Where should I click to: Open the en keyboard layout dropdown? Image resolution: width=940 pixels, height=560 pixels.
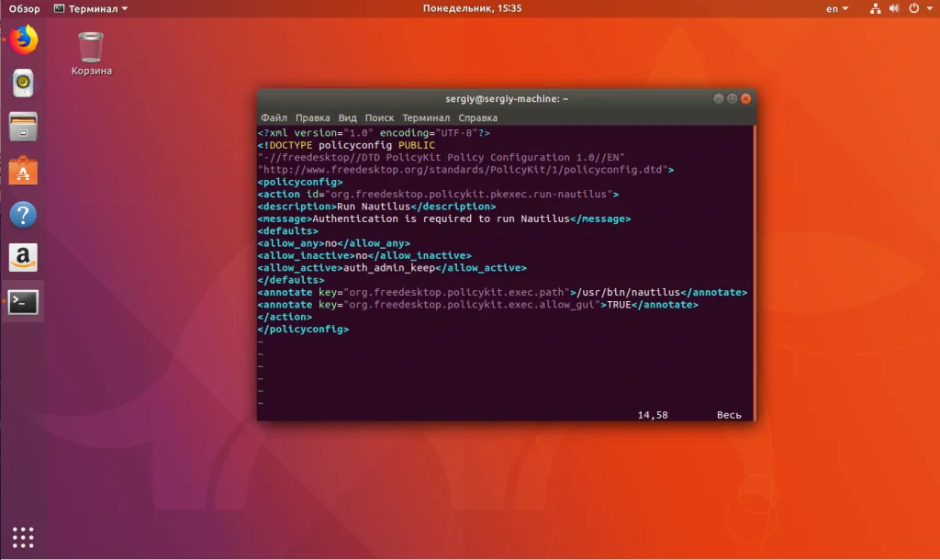[x=837, y=8]
